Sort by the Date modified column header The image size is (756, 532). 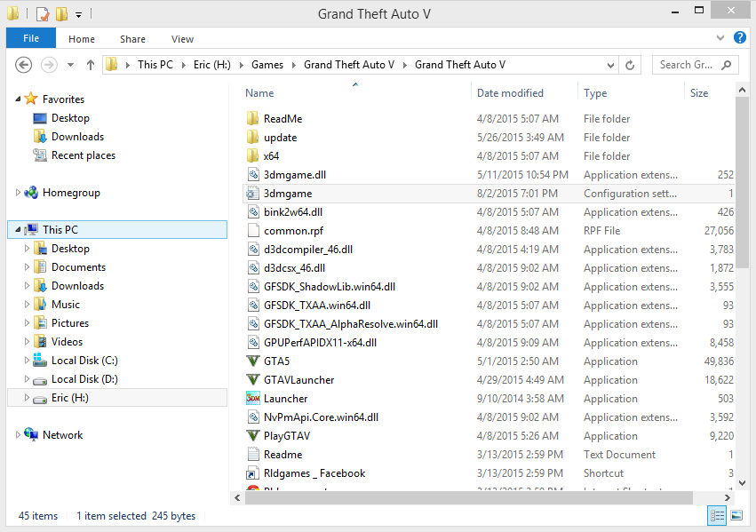510,93
